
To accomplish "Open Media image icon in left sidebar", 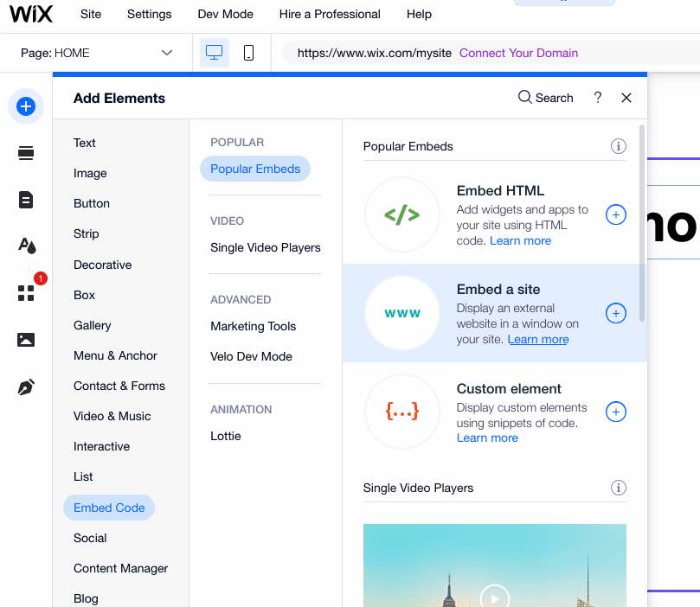I will (26, 340).
